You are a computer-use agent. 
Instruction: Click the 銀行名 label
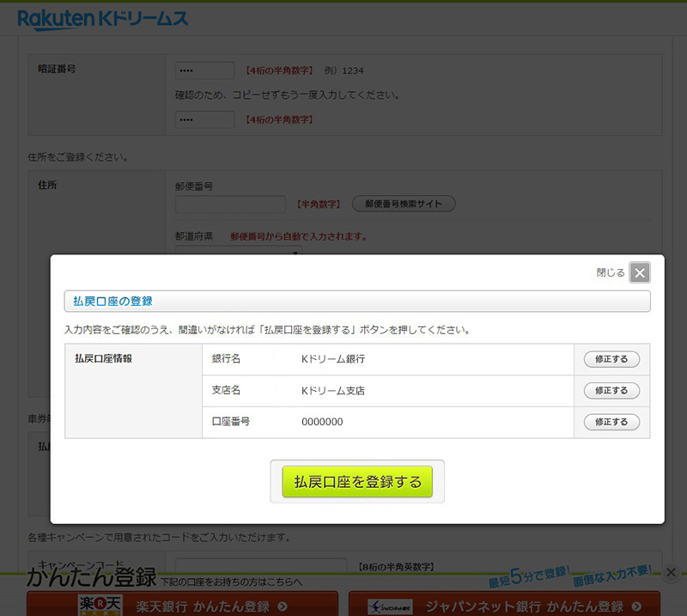pyautogui.click(x=226, y=358)
